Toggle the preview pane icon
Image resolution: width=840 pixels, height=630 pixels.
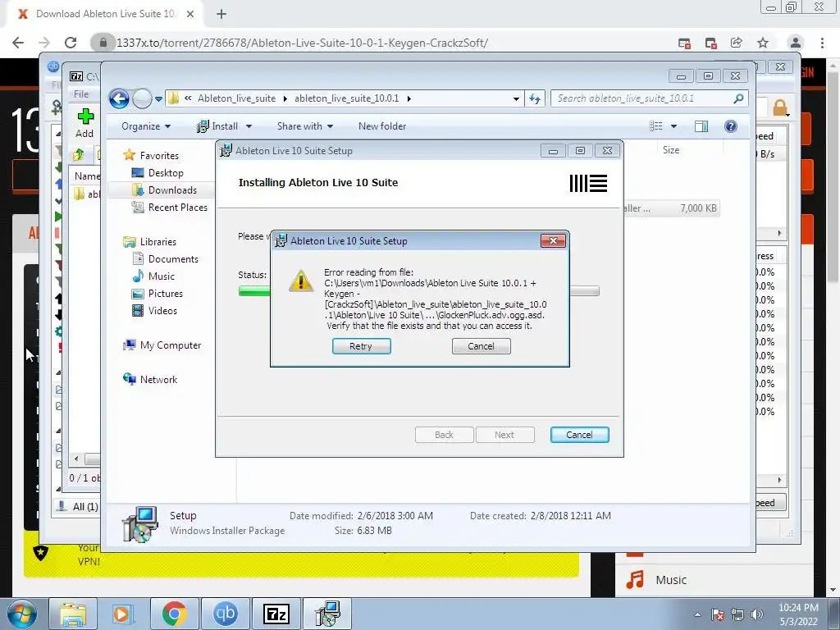pyautogui.click(x=701, y=126)
